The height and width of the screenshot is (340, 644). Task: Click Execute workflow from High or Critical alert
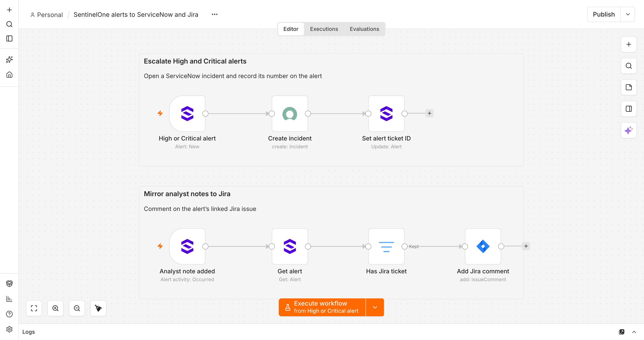pos(322,307)
